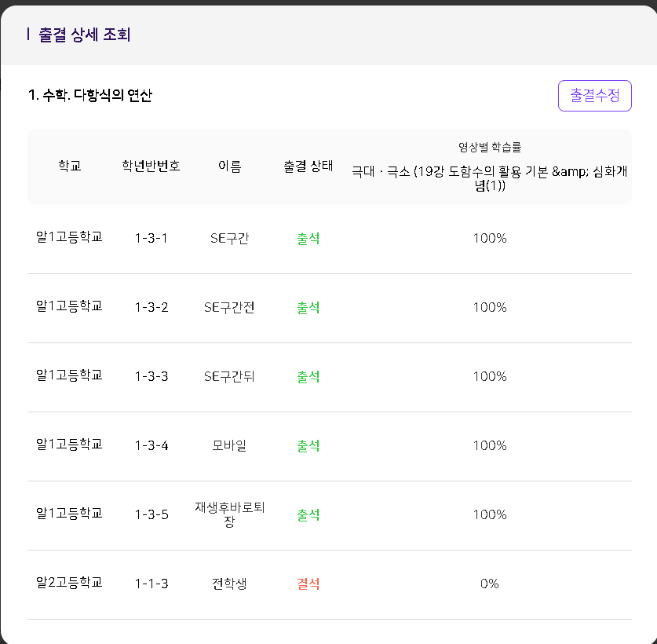
Task: Click the 출결 상세 조회 dialog title
Action: pyautogui.click(x=85, y=35)
